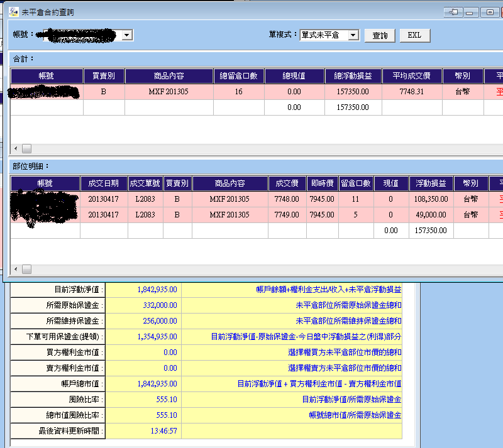Image resolution: width=503 pixels, height=448 pixels.
Task: Click 成交日期 column header
Action: click(x=104, y=183)
